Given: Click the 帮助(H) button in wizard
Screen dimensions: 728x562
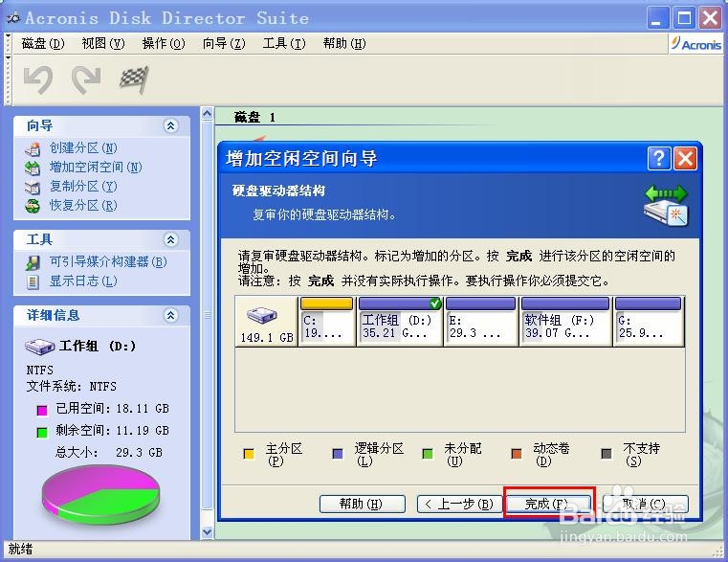Looking at the screenshot, I should (x=363, y=504).
